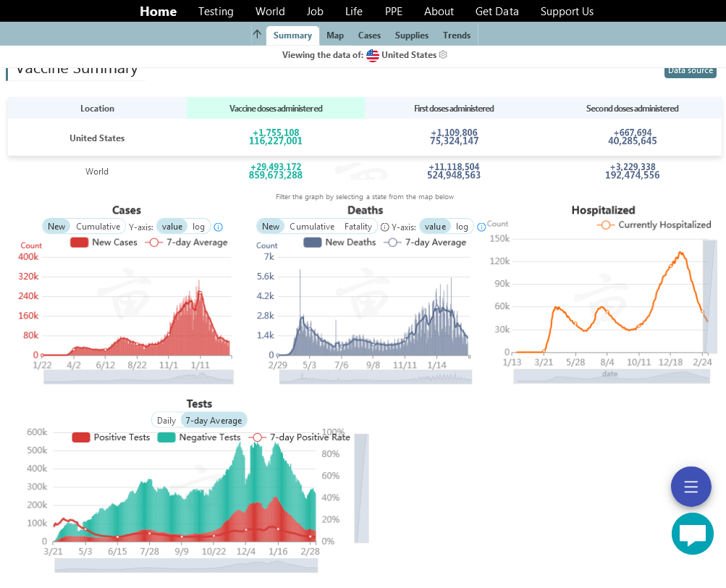Click info icon next to Fatality option
Image resolution: width=726 pixels, height=588 pixels.
pyautogui.click(x=385, y=227)
